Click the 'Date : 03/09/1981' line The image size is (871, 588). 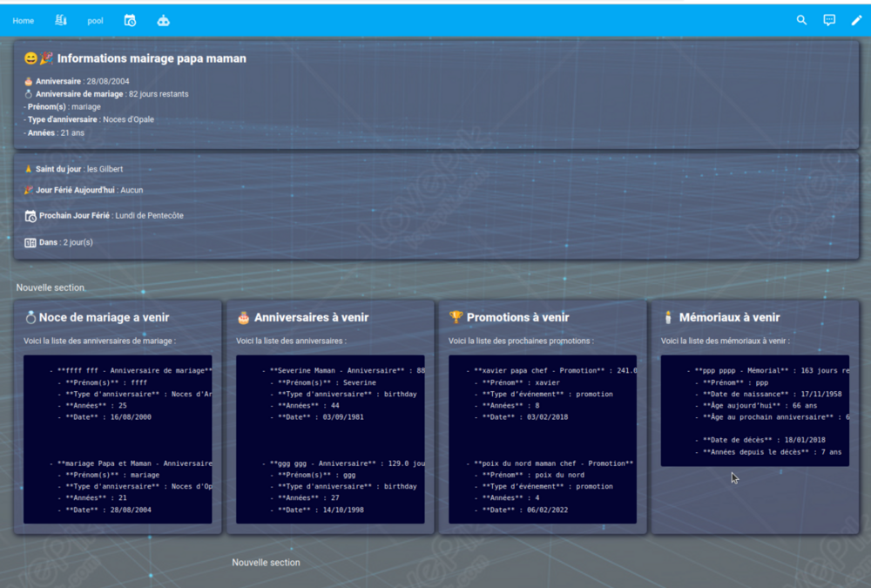pos(317,416)
